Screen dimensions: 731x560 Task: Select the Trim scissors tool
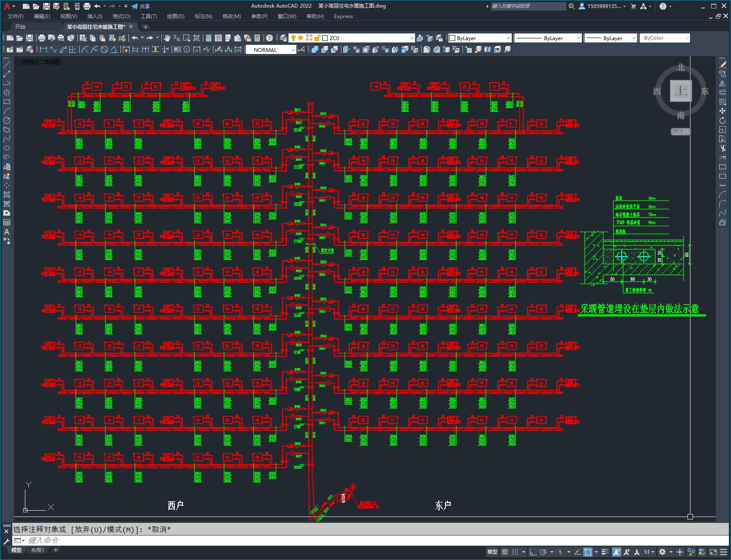[723, 148]
